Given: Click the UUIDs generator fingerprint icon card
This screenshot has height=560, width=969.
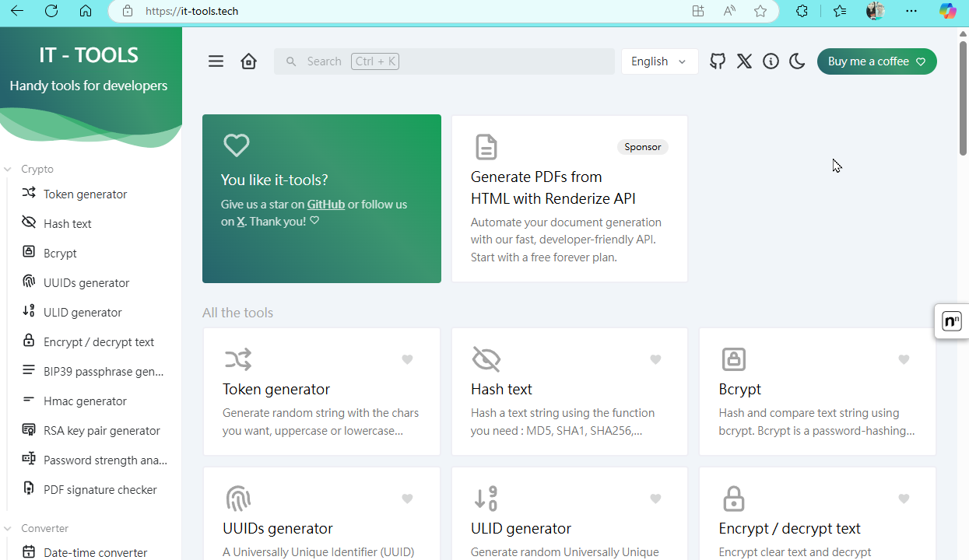Looking at the screenshot, I should tap(238, 499).
